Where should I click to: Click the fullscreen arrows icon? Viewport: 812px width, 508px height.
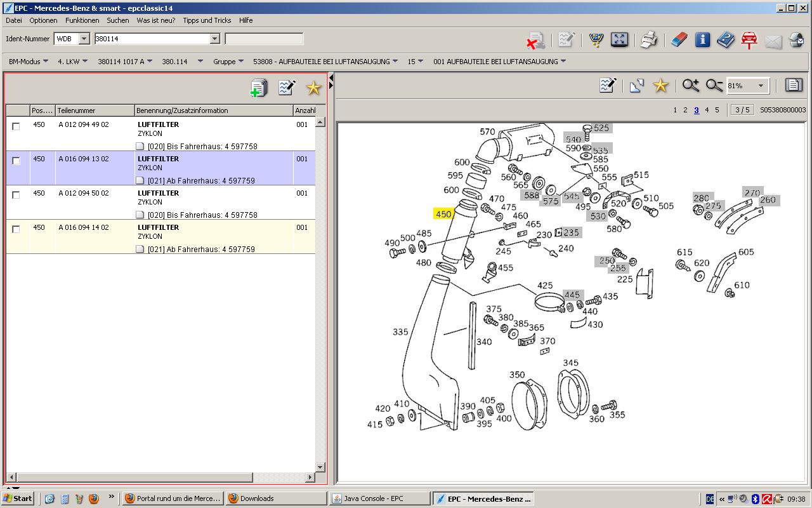point(619,40)
